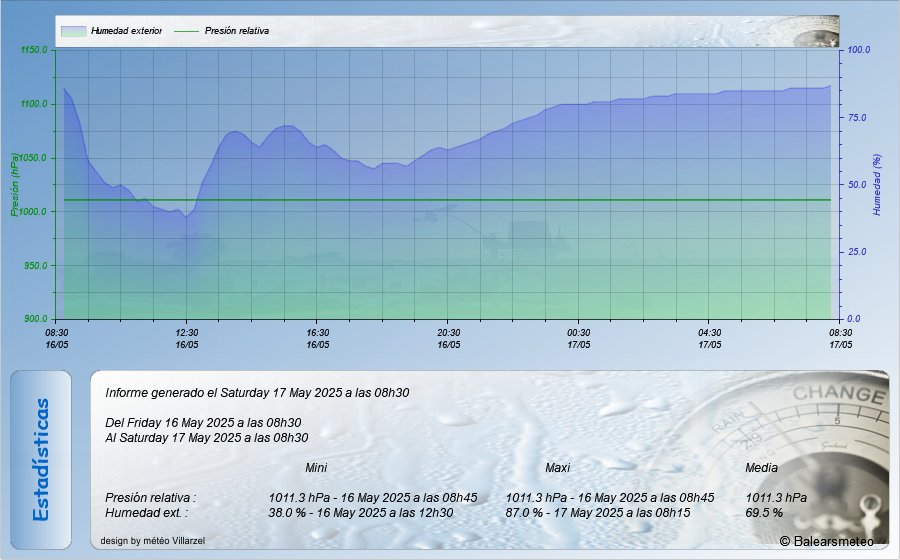Click the minimum humidity 38.0 % entry
Viewport: 900px width, 560px height.
[x=361, y=512]
